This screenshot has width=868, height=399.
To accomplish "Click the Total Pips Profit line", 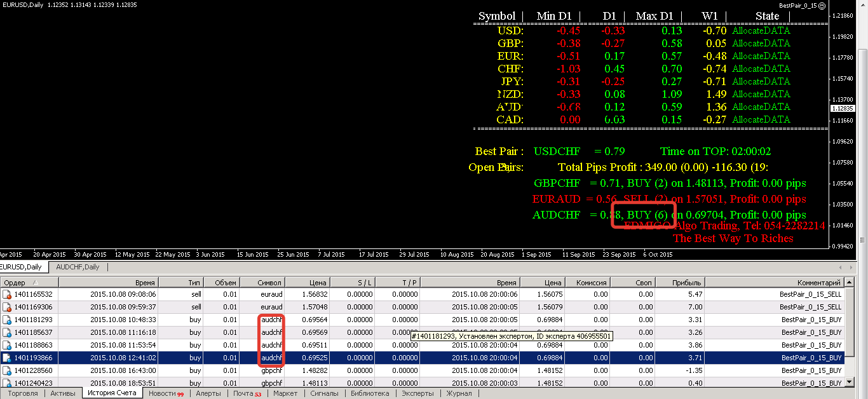I will [x=663, y=167].
